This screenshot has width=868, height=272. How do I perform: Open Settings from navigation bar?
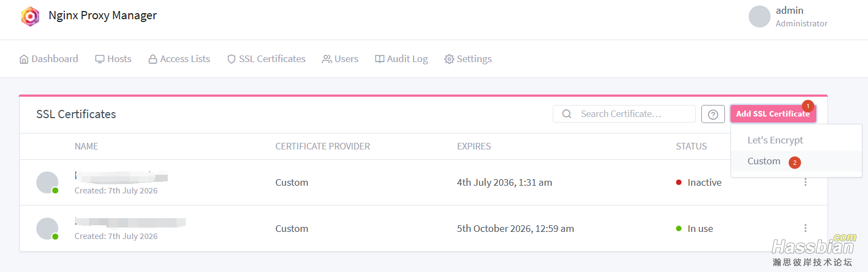pyautogui.click(x=468, y=59)
